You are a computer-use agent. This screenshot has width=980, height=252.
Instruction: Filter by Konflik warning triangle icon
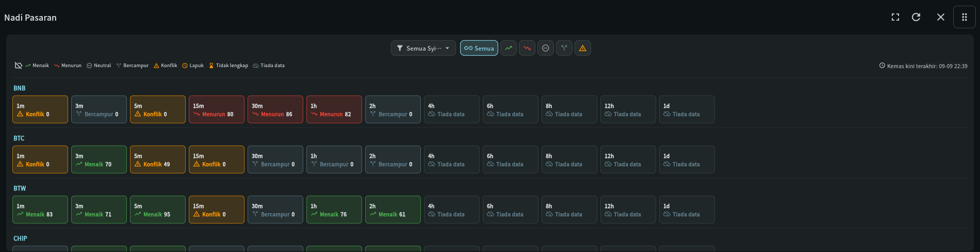pos(582,48)
